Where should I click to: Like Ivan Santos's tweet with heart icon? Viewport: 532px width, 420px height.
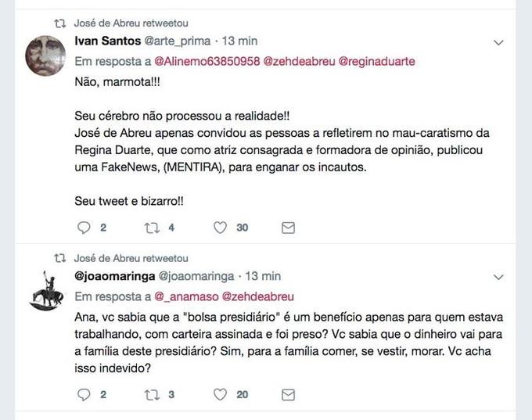coord(220,228)
